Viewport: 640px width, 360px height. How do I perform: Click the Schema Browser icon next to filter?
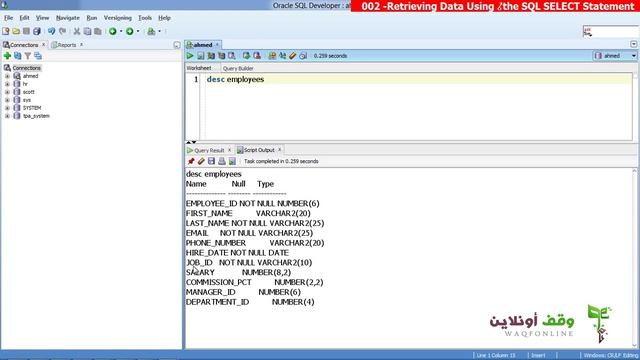point(38,56)
